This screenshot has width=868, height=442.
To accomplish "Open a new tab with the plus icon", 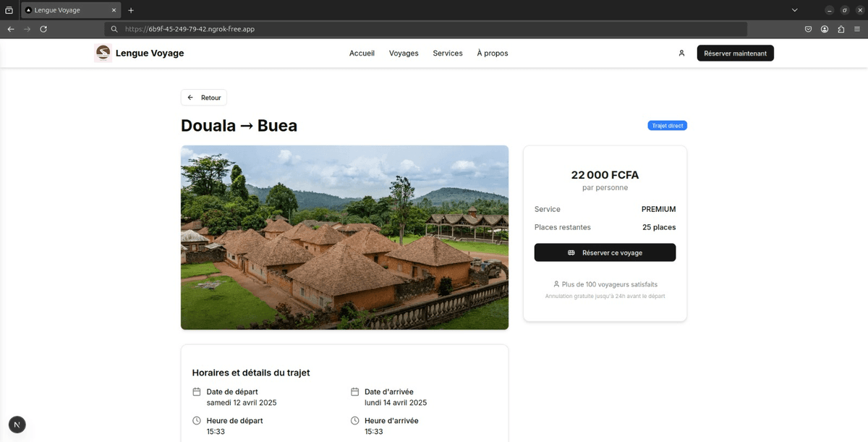I will [131, 10].
